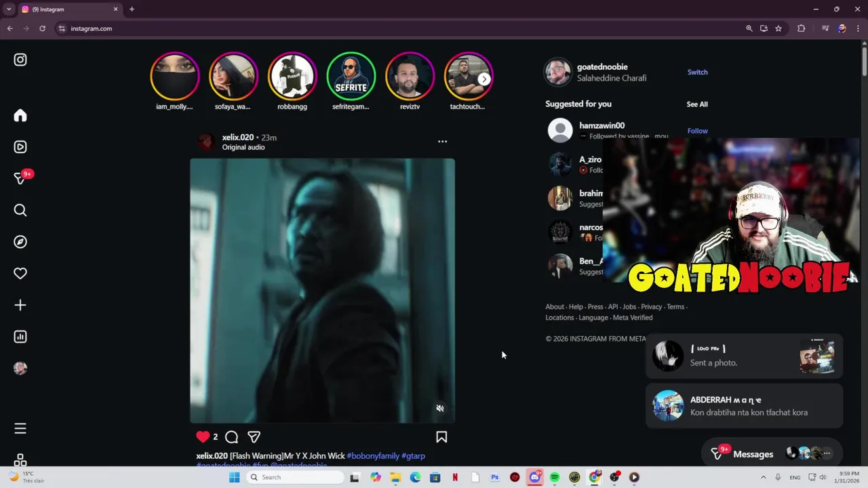The height and width of the screenshot is (488, 868).
Task: Open Spotify from the taskbar
Action: (555, 477)
